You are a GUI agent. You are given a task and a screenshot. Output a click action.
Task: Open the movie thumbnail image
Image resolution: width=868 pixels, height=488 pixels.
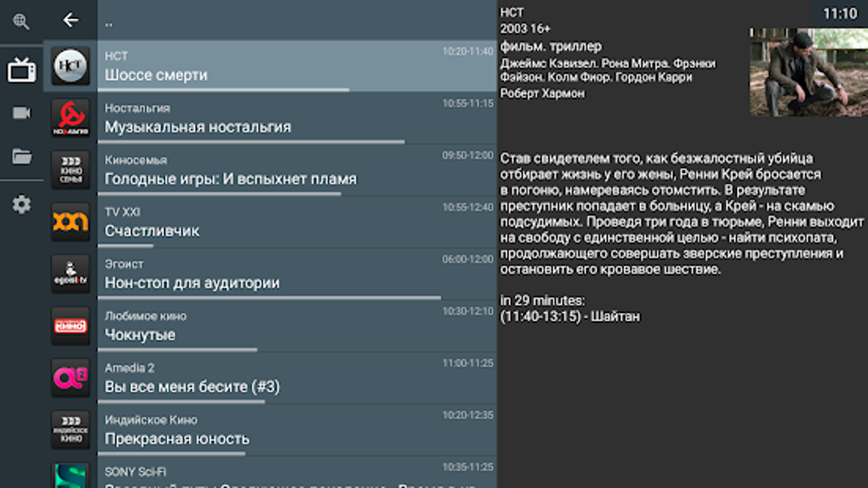(x=808, y=72)
